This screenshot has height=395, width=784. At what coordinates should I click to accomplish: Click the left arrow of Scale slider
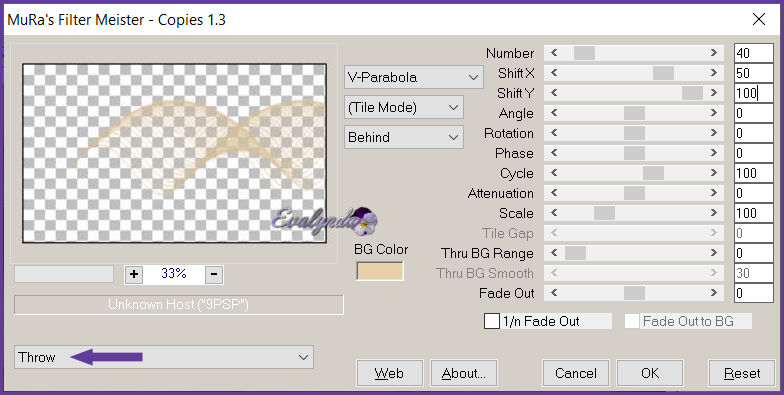554,213
